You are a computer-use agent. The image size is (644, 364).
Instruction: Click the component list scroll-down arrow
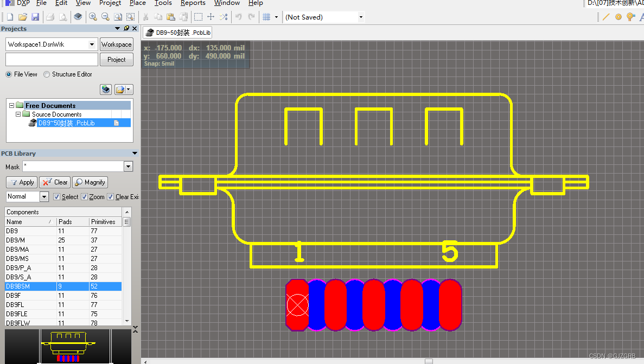[127, 321]
